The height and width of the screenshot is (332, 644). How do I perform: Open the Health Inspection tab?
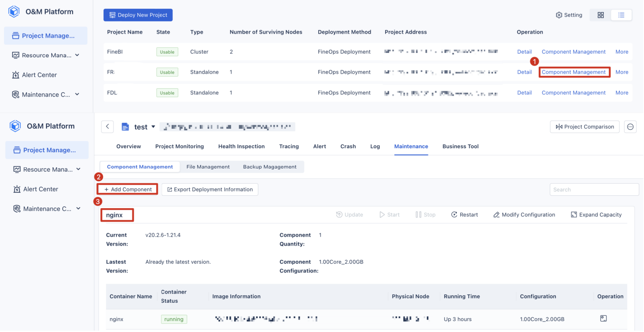[x=241, y=146]
